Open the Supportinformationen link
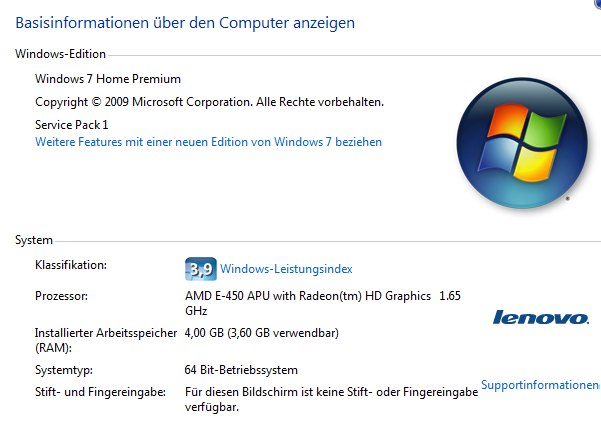Viewport: 601px width, 421px height. [x=540, y=385]
